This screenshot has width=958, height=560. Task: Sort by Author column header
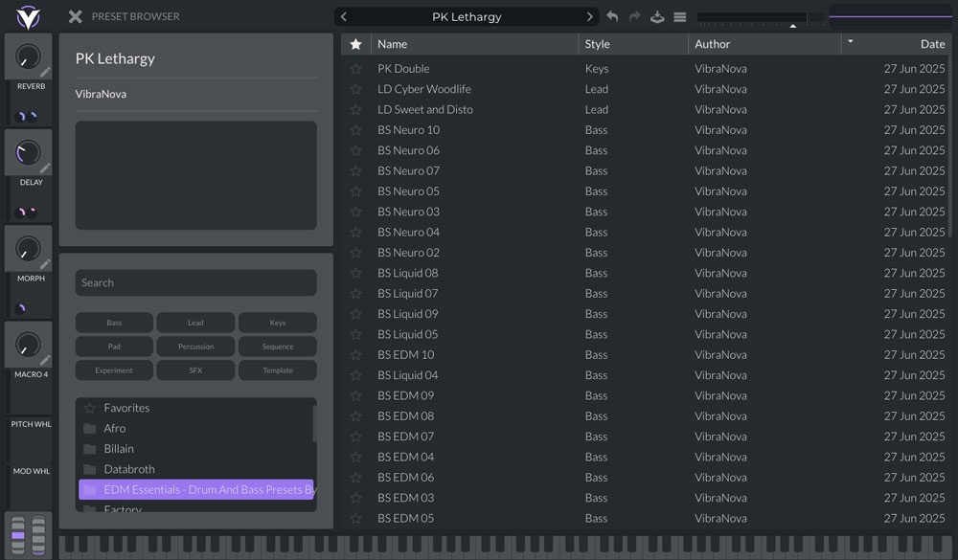click(x=764, y=44)
